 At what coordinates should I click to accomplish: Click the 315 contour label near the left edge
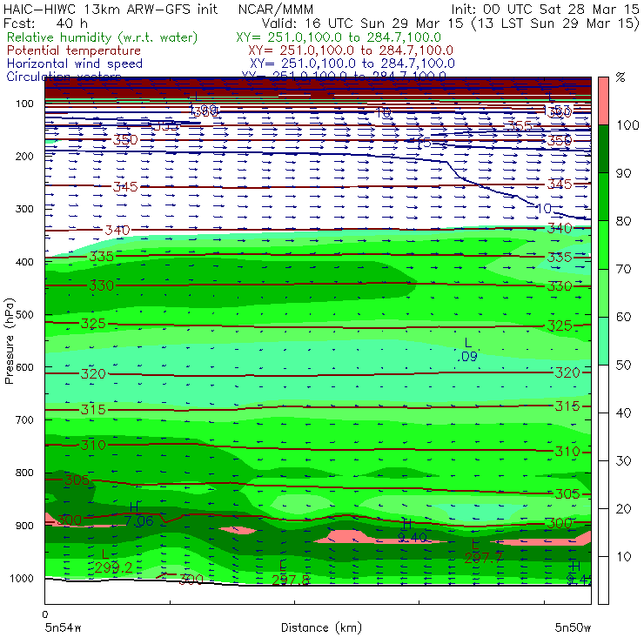coord(93,410)
